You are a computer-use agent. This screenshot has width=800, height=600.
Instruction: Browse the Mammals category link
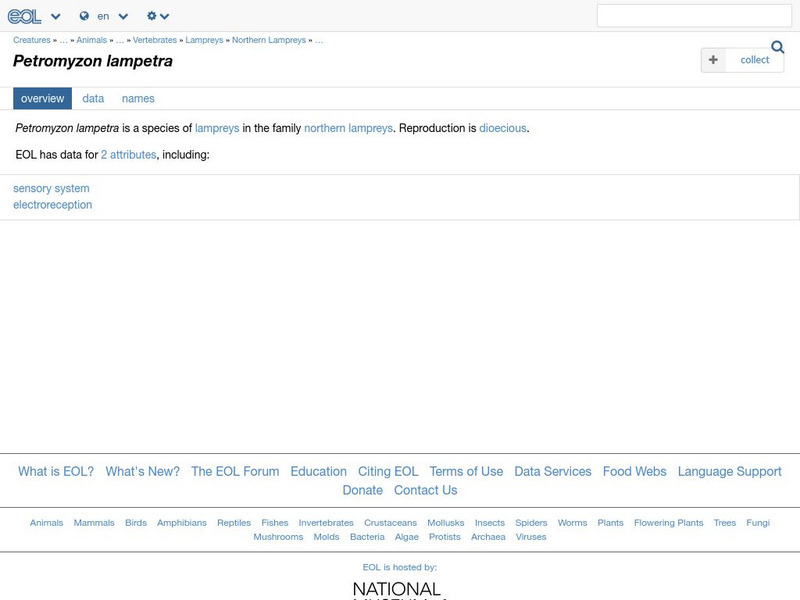point(94,522)
